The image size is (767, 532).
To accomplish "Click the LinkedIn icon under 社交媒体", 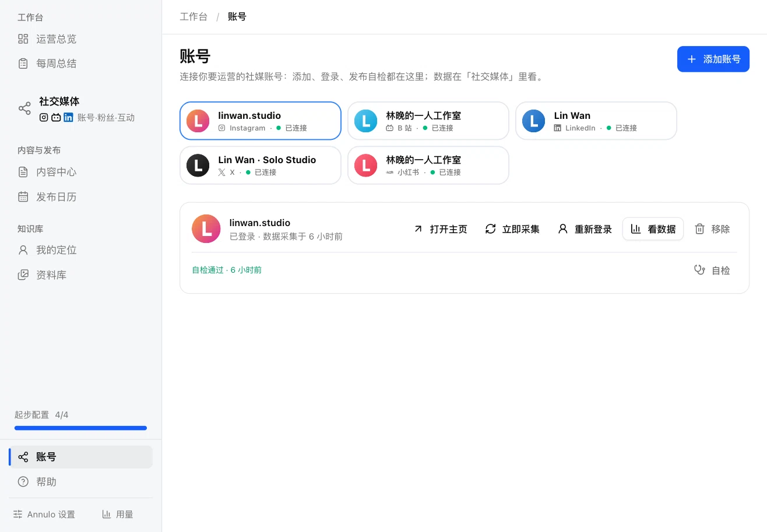I will (x=68, y=117).
